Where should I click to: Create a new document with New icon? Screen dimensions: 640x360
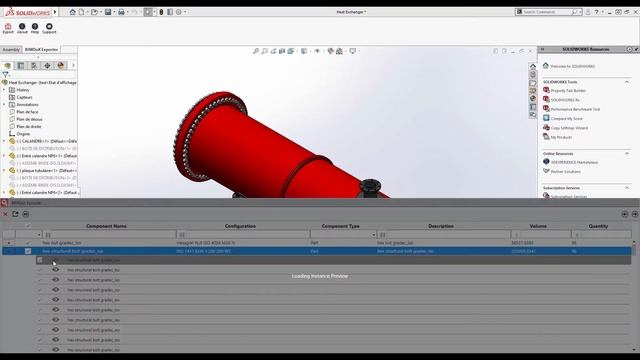tap(81, 12)
